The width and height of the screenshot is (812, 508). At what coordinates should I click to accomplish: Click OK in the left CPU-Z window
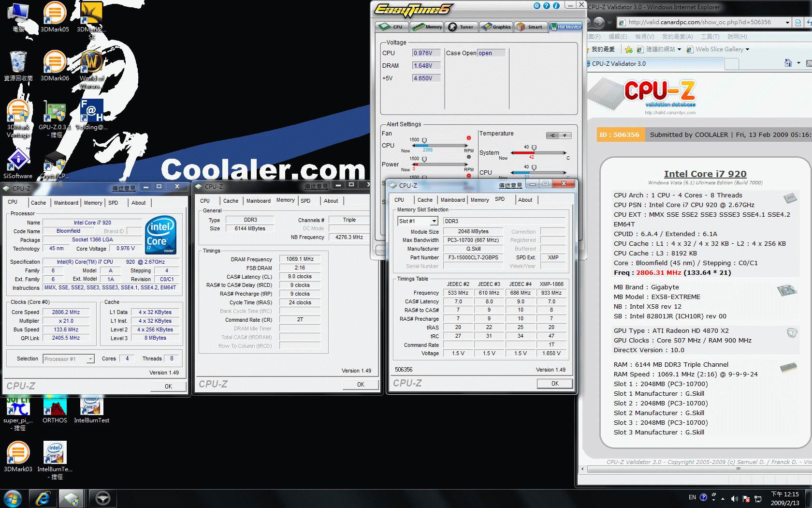pyautogui.click(x=168, y=386)
